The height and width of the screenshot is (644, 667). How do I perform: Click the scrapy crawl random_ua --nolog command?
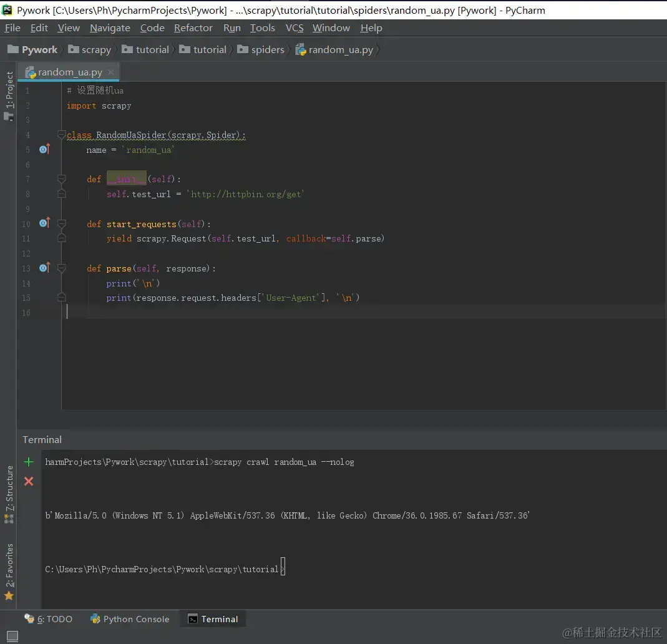(284, 462)
